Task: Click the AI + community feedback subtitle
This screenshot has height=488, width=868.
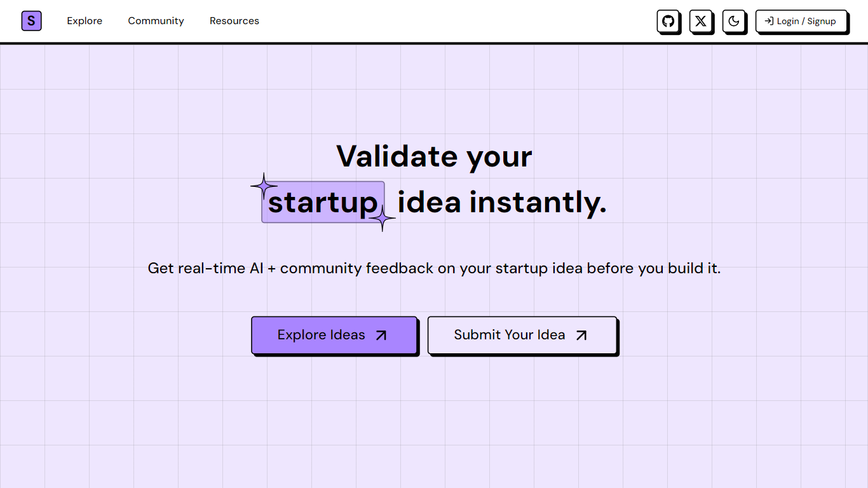Action: pos(434,268)
